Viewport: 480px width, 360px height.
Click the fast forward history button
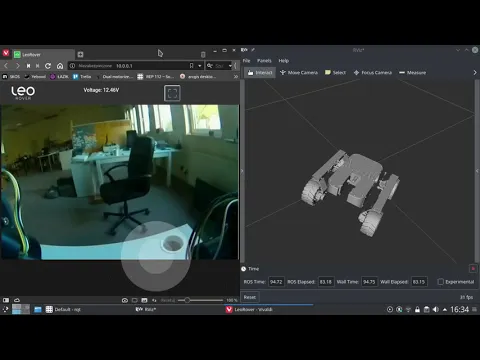[38, 66]
